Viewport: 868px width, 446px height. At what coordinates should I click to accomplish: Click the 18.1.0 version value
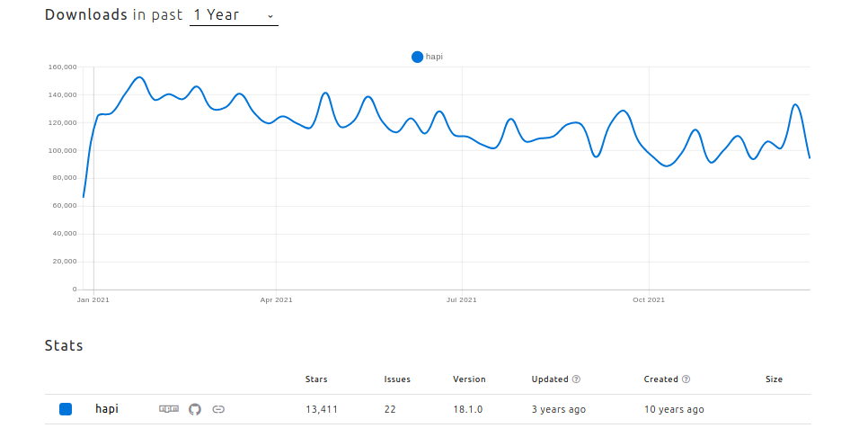tap(468, 409)
